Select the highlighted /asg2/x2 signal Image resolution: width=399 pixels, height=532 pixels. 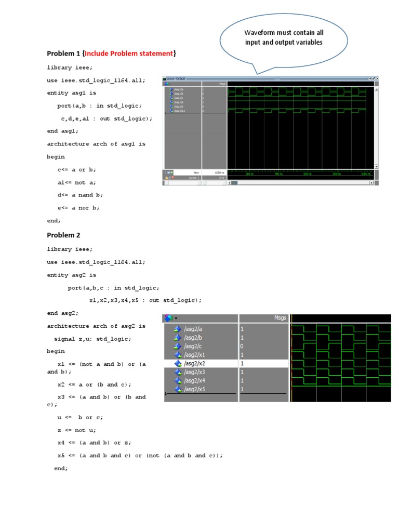(x=201, y=363)
